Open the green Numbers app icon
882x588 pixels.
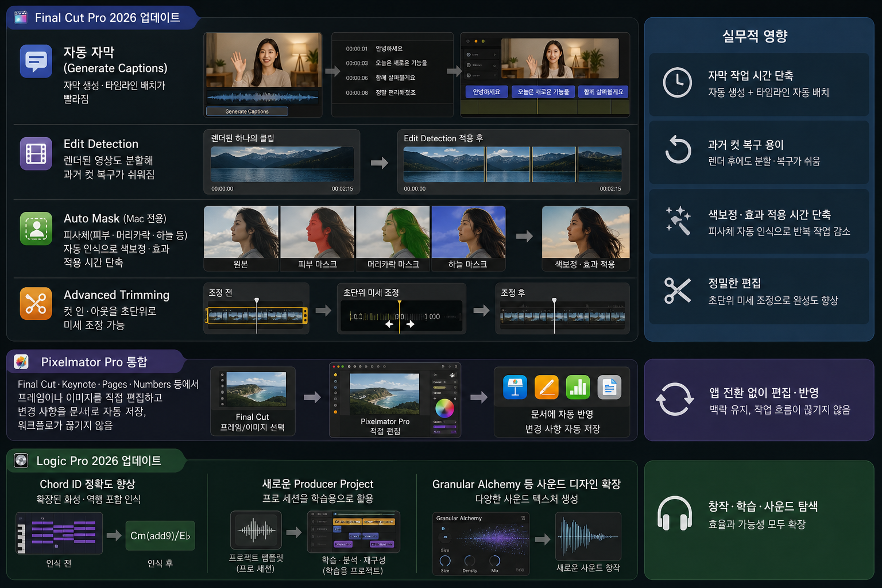(578, 387)
